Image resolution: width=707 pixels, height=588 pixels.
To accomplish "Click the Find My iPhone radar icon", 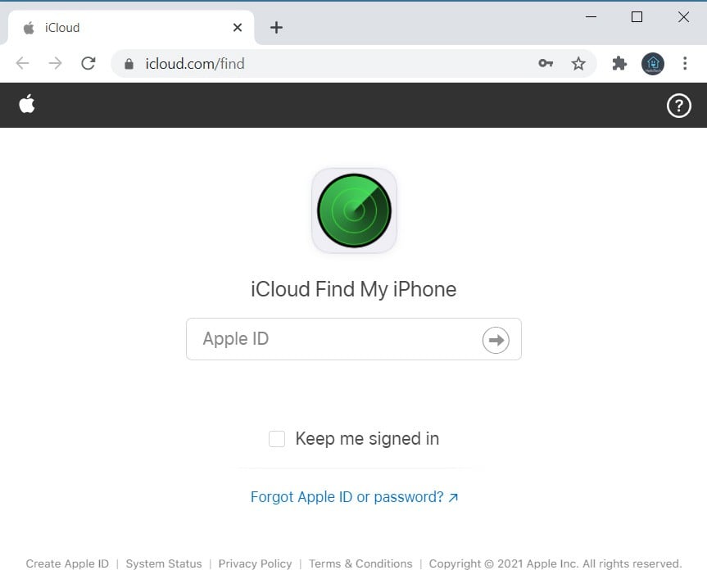I will (x=354, y=210).
